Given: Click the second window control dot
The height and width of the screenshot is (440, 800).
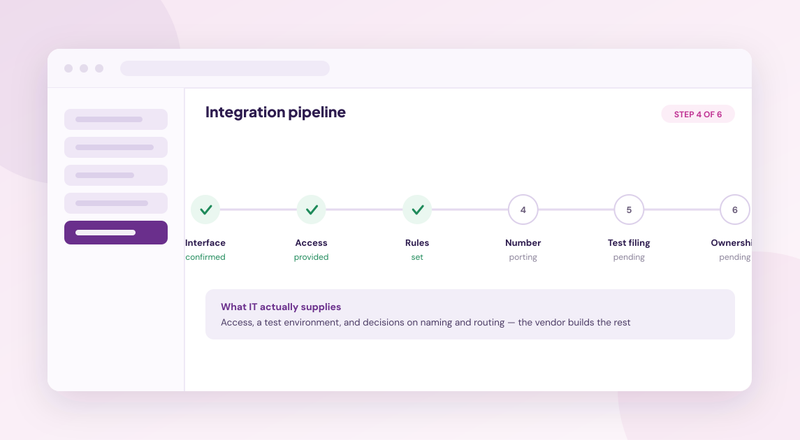Looking at the screenshot, I should (84, 68).
